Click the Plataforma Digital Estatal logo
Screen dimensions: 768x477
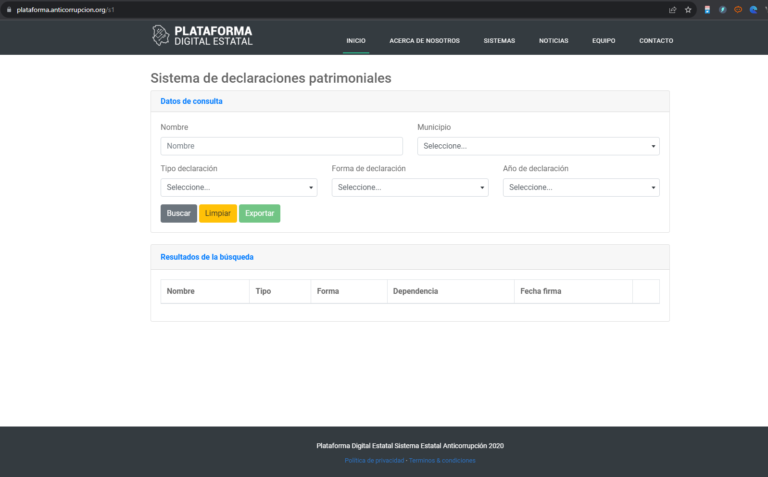tap(202, 36)
